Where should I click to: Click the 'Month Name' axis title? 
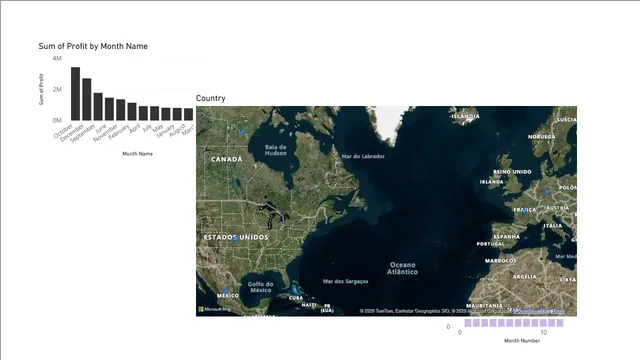tap(138, 154)
